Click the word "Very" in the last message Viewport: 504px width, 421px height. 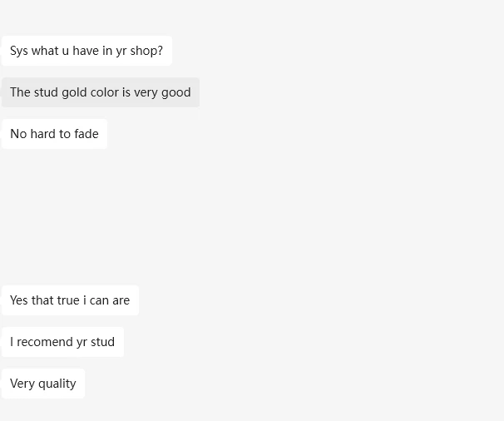(x=22, y=384)
